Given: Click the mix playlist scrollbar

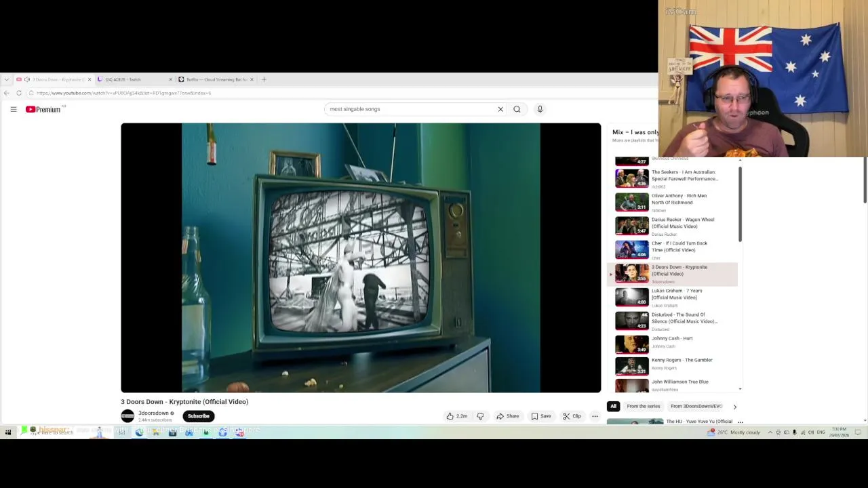Looking at the screenshot, I should click(740, 203).
